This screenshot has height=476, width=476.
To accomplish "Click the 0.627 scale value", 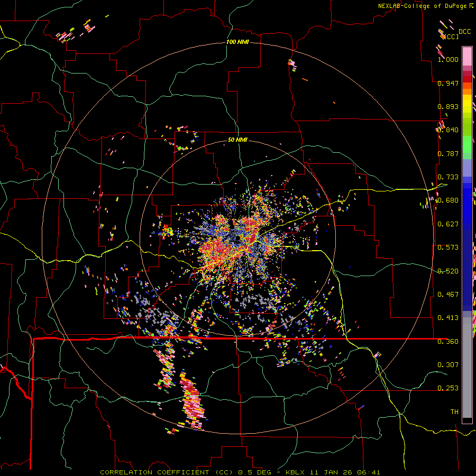I will coord(448,224).
